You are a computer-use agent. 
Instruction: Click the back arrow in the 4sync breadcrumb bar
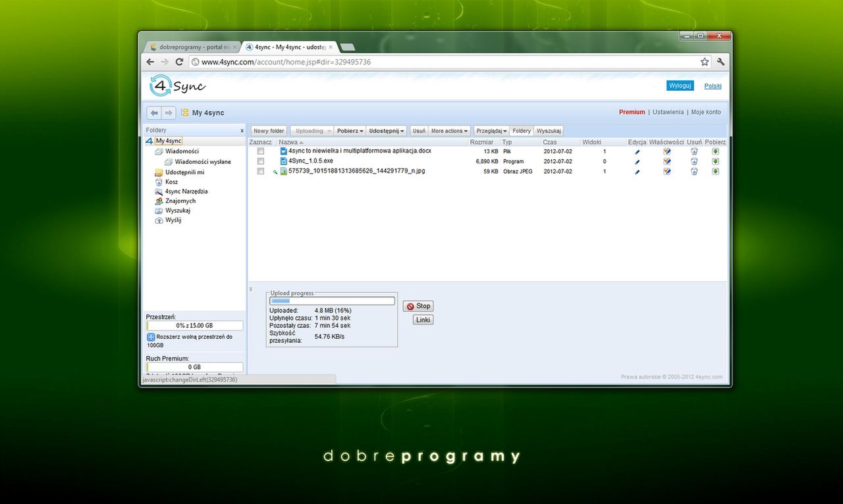154,113
